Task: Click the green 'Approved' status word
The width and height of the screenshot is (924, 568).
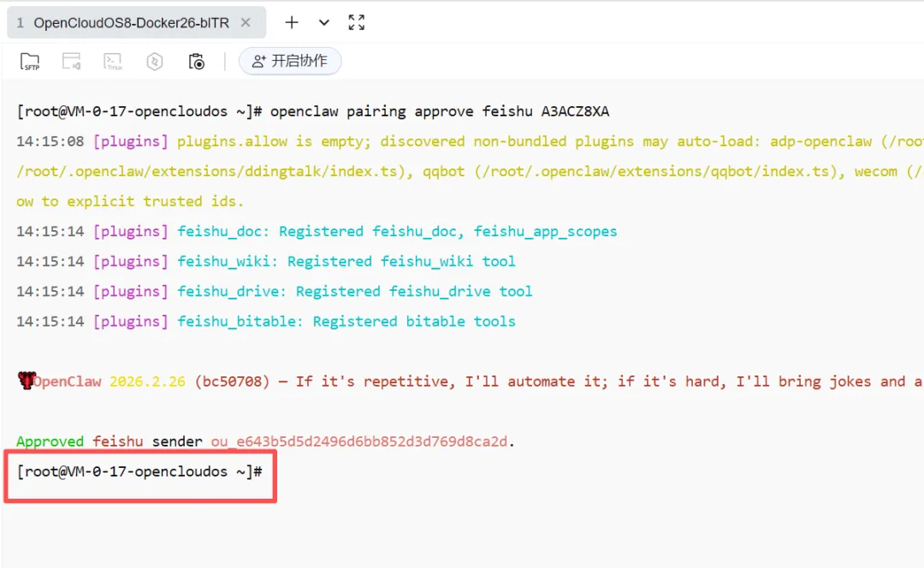Action: coord(50,442)
